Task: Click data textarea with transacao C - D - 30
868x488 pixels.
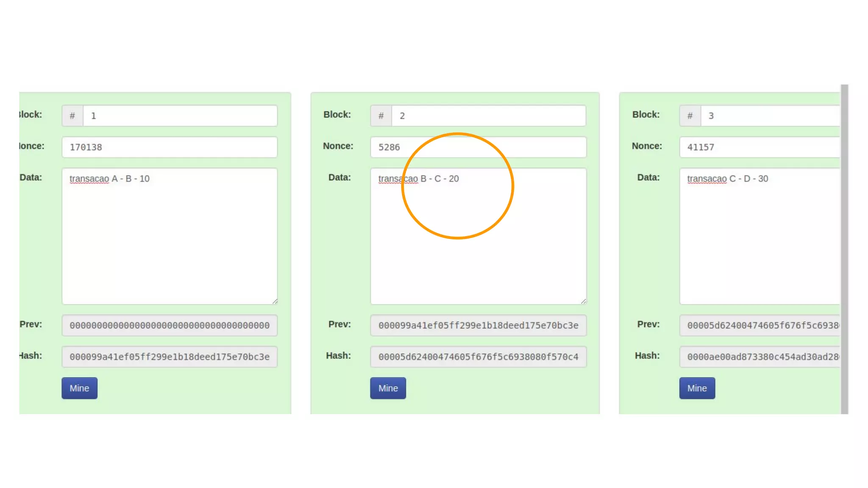Action: click(x=759, y=236)
